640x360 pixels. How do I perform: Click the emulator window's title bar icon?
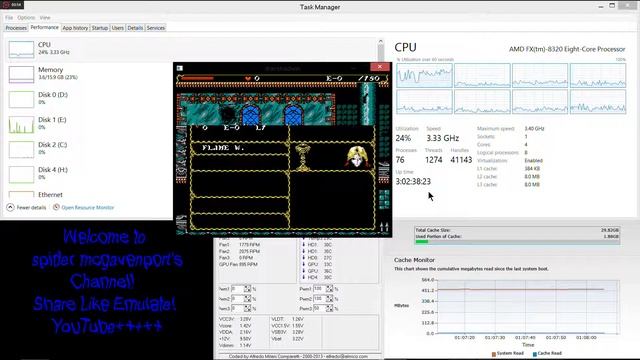[180, 68]
